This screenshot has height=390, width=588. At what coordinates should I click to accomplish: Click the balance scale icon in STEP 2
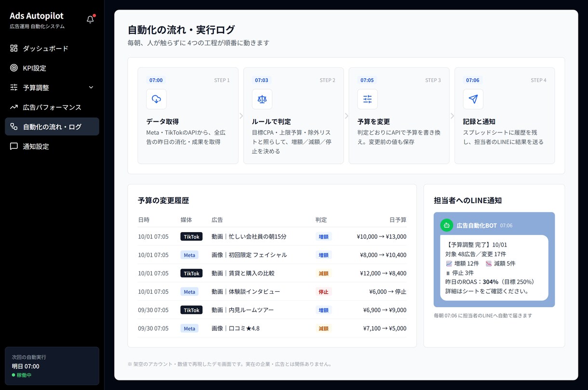[x=262, y=99]
